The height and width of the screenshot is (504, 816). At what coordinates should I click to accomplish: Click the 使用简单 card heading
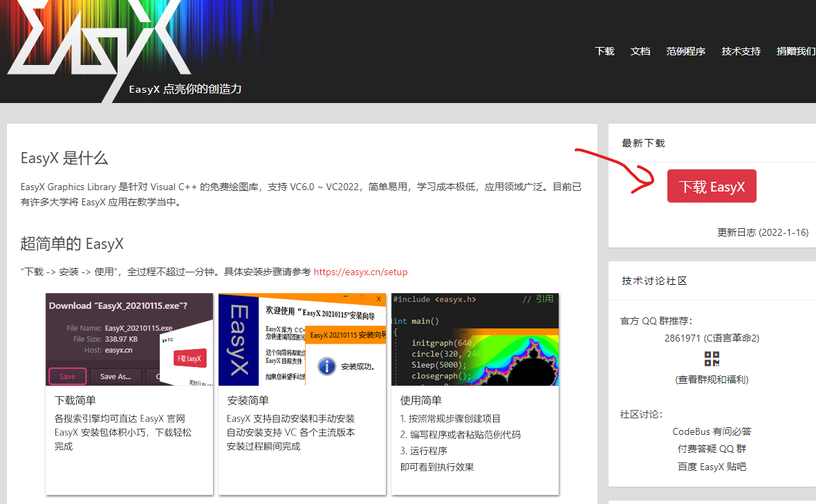tap(420, 400)
